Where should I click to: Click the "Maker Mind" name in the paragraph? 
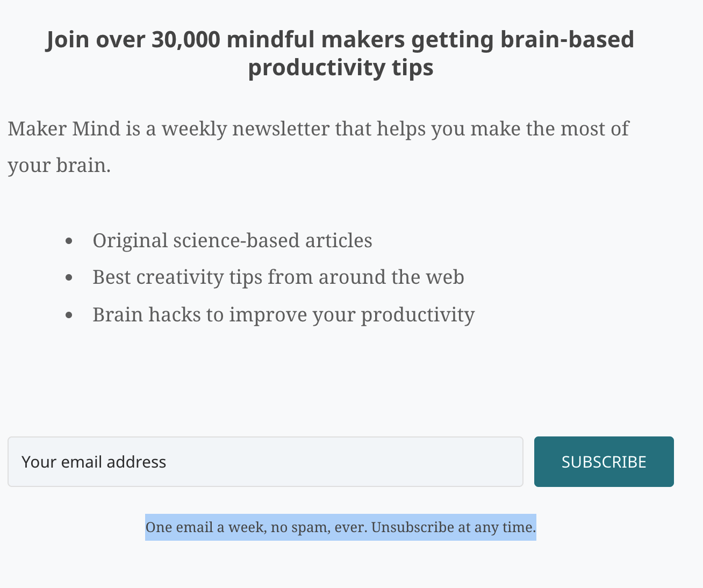(x=64, y=129)
